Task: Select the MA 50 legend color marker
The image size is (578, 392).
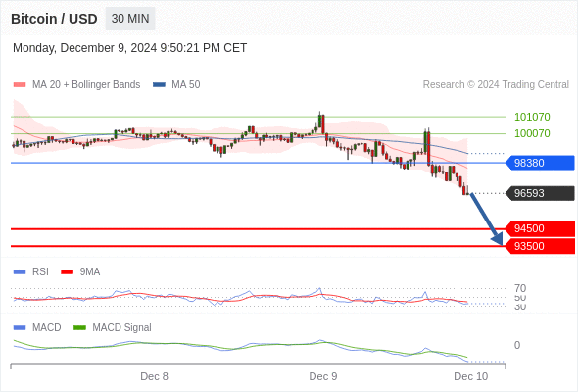Action: (x=160, y=85)
